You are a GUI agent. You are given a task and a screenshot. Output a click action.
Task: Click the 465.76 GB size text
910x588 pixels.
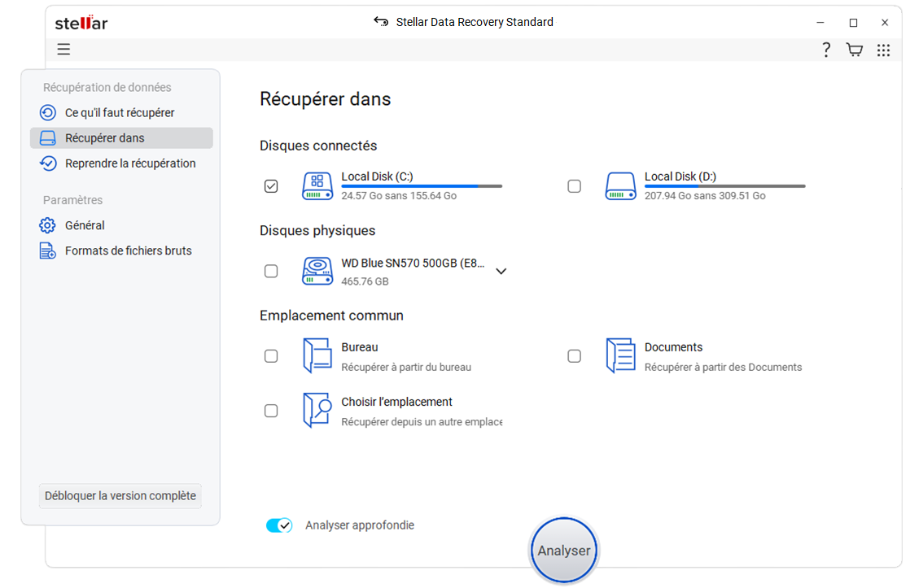tap(365, 281)
